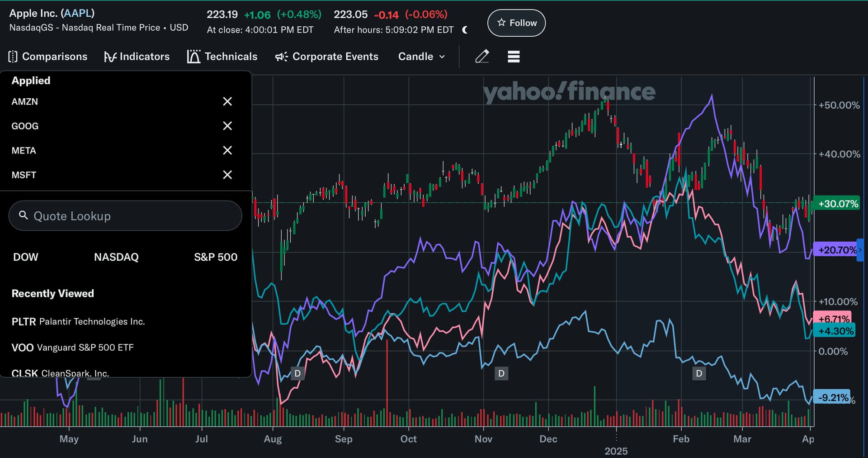Remove MSFT comparison with its X icon
The width and height of the screenshot is (868, 458).
(x=227, y=175)
